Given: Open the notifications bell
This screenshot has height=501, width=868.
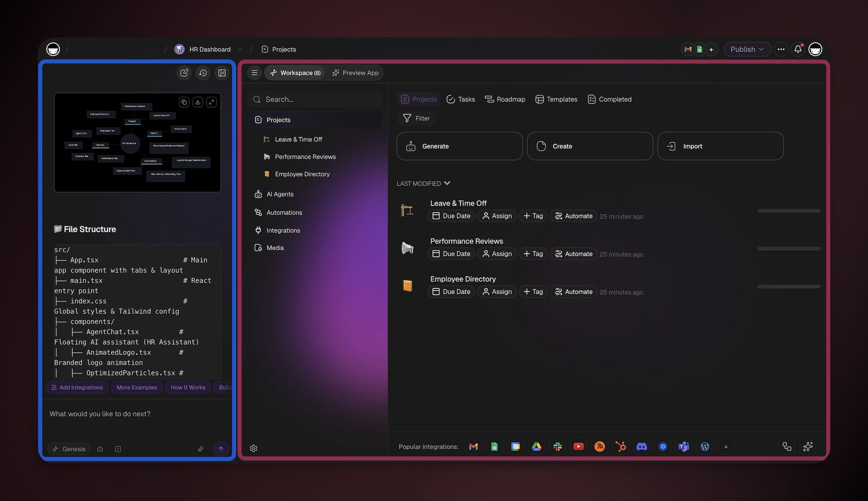Looking at the screenshot, I should (x=798, y=49).
